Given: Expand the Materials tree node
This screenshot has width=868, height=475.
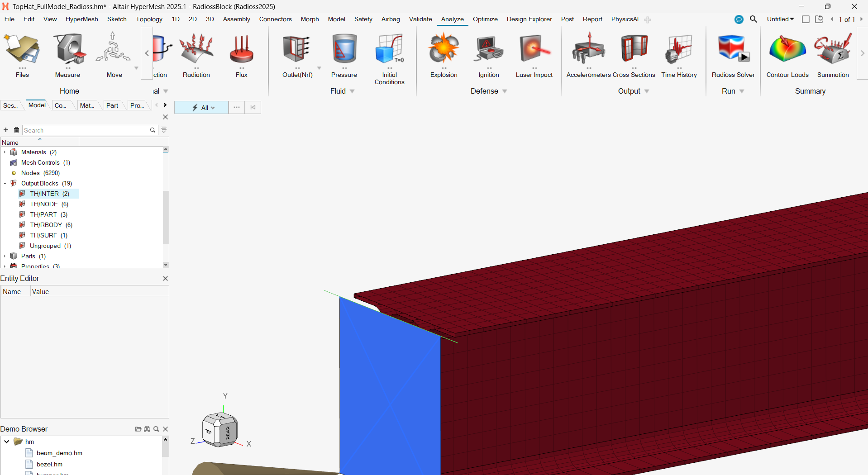Looking at the screenshot, I should pyautogui.click(x=5, y=152).
